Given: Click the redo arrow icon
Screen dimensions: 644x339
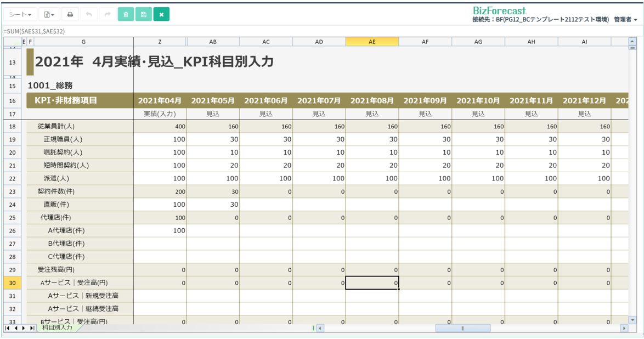Looking at the screenshot, I should click(108, 15).
